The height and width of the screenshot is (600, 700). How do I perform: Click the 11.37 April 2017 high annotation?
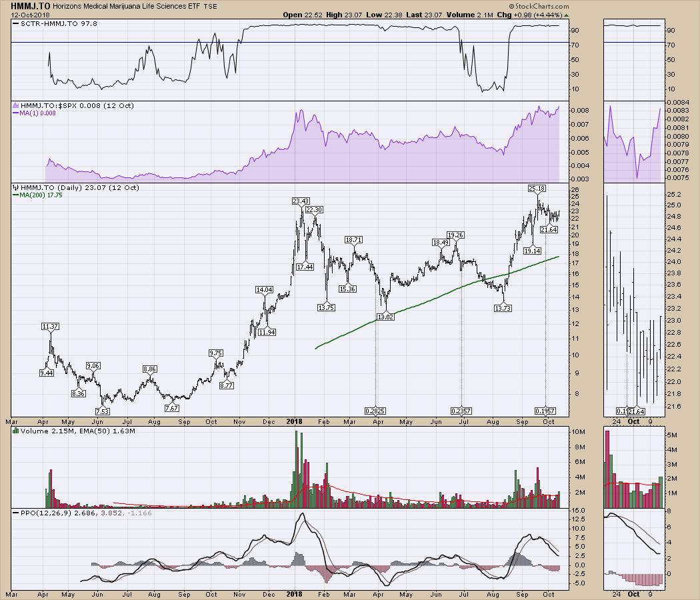click(50, 327)
